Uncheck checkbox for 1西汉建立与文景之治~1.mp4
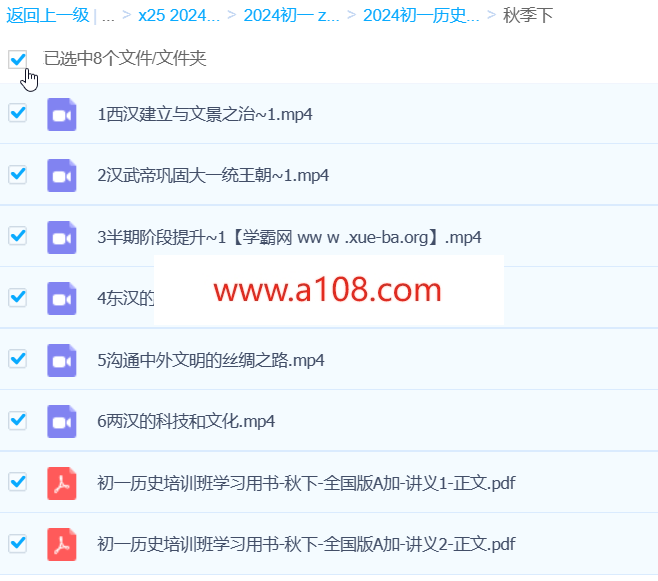Screen dimensions: 658x581 point(18,113)
